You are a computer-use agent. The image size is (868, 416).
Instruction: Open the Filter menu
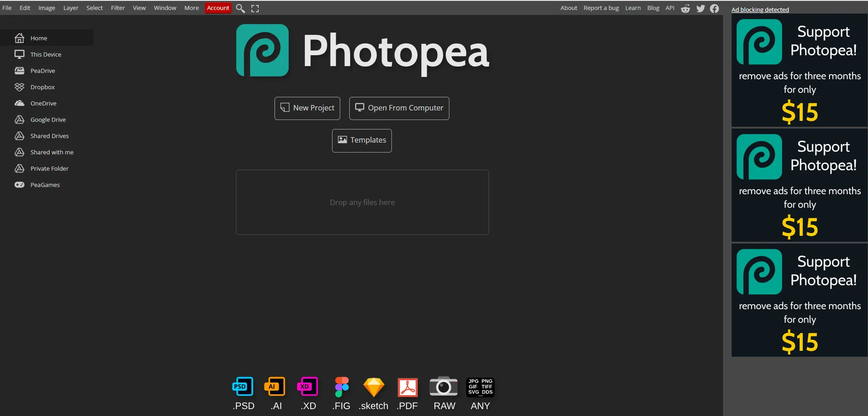(x=118, y=8)
